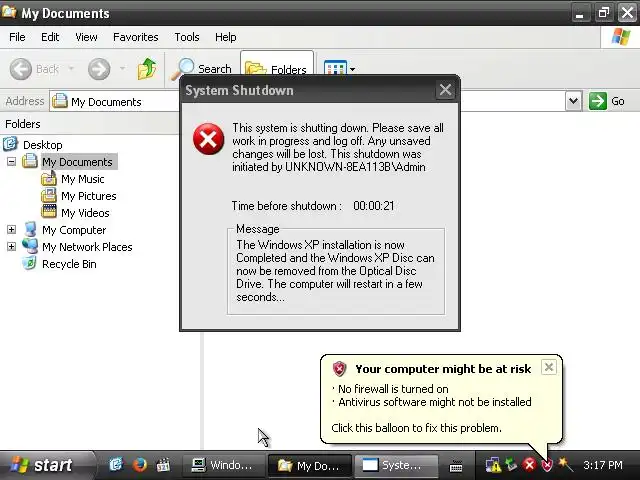Click the My Music folder icon
Viewport: 640px width, 480px height.
point(49,178)
